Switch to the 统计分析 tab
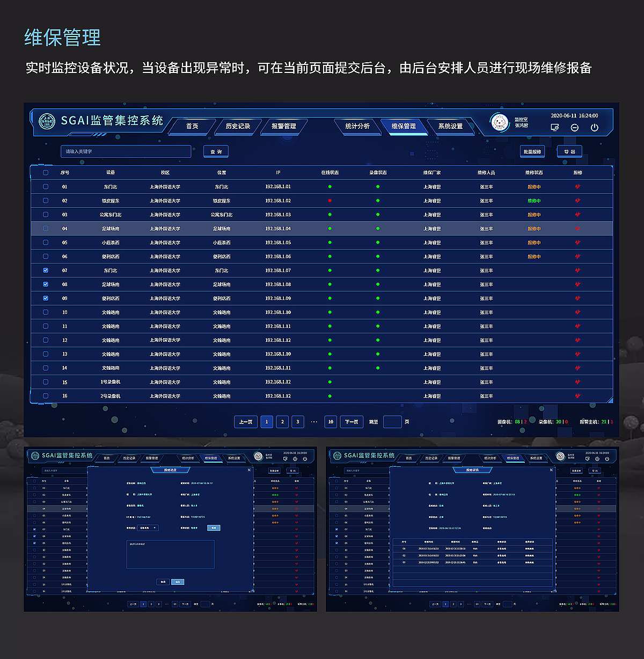 (x=358, y=127)
